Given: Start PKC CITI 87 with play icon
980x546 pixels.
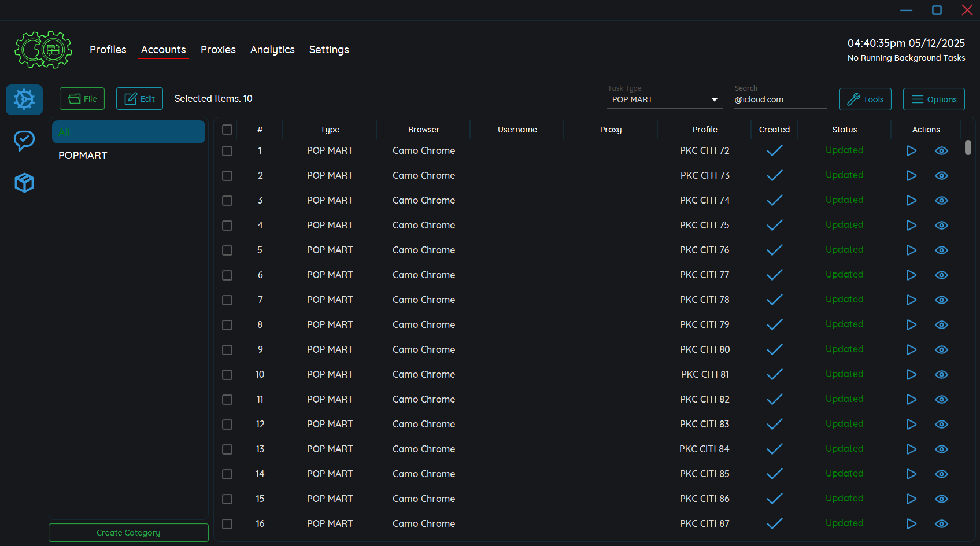Looking at the screenshot, I should pyautogui.click(x=911, y=523).
